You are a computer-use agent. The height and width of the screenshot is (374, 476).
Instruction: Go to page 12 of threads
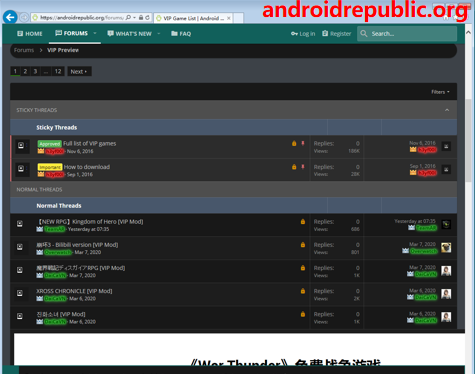point(58,71)
